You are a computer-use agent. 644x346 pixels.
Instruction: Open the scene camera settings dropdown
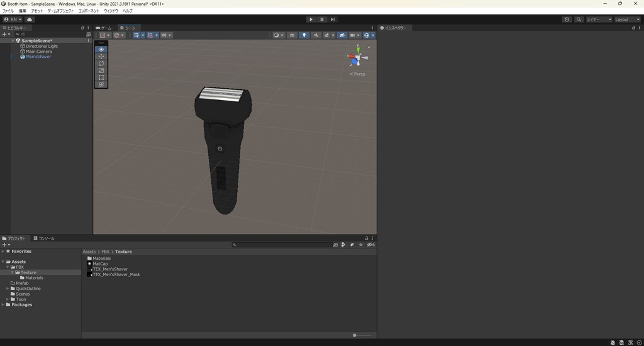pos(355,35)
